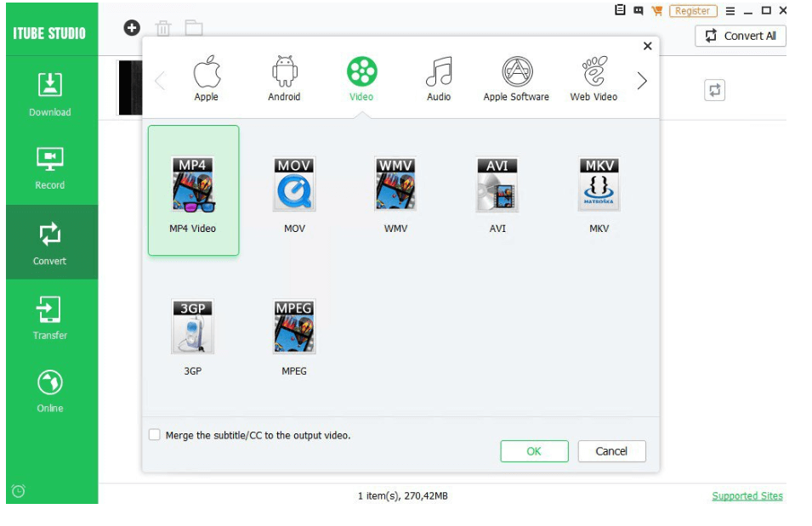Click the scheduler clock icon at sidebar bottom
The image size is (812, 526).
pyautogui.click(x=18, y=490)
